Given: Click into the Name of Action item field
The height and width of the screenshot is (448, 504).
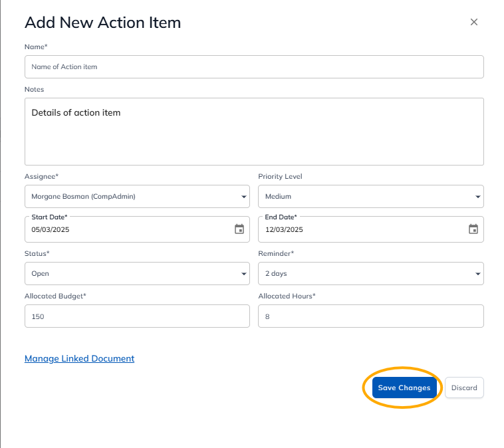Looking at the screenshot, I should 253,67.
